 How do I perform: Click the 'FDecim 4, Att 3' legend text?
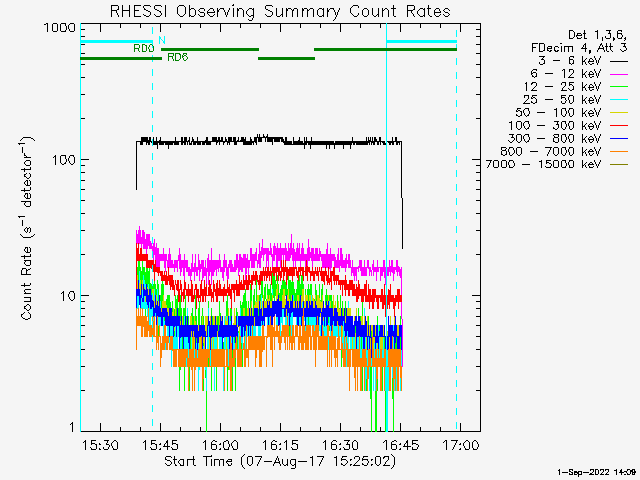[x=579, y=48]
